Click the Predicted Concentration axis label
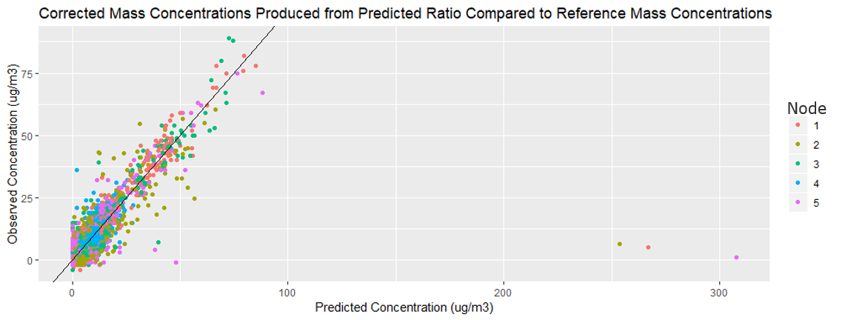The height and width of the screenshot is (320, 868). [x=404, y=307]
